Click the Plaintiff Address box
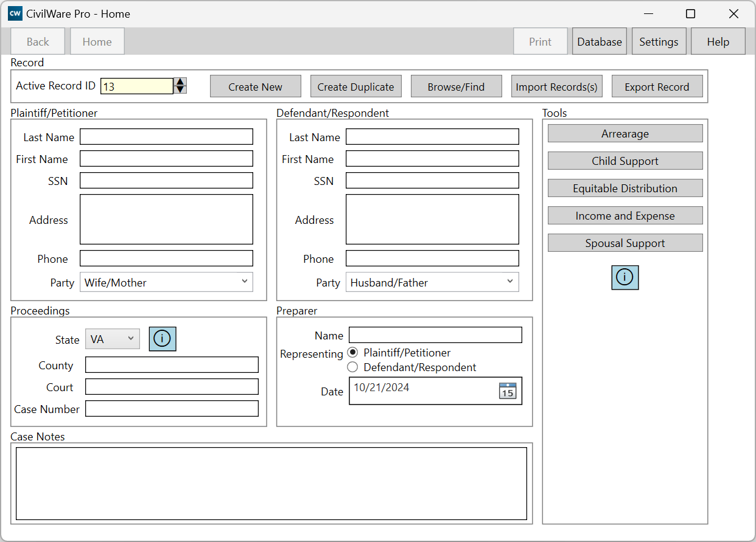 tap(166, 220)
